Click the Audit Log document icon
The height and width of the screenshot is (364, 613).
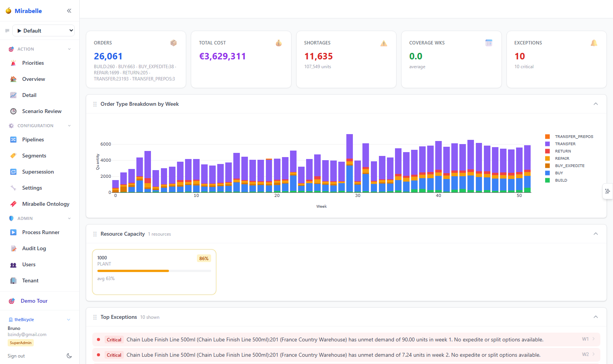(x=13, y=248)
